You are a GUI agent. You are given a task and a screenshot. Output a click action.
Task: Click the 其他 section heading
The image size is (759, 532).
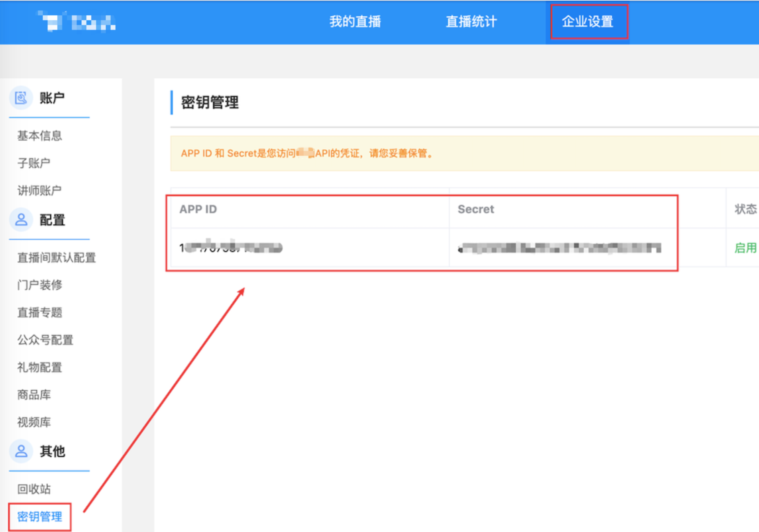click(52, 451)
